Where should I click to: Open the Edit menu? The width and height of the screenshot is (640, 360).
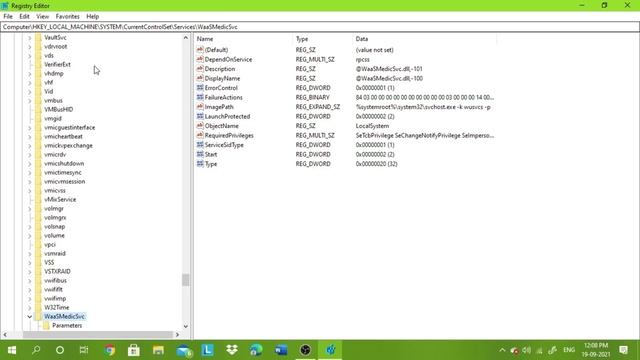(x=24, y=17)
